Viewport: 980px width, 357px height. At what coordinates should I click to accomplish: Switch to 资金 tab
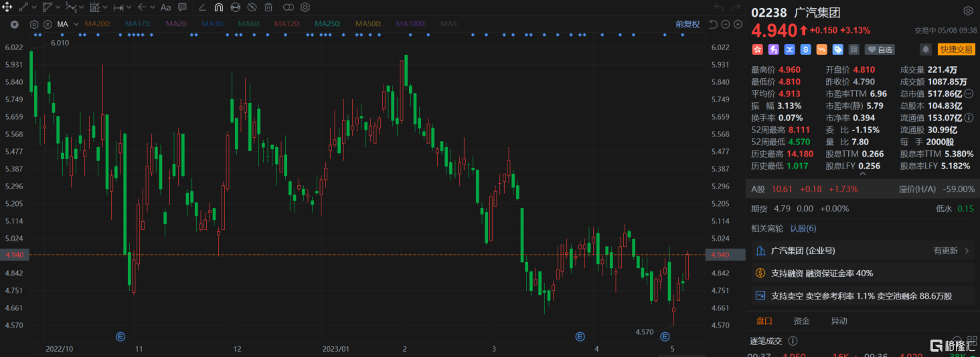[x=801, y=321]
